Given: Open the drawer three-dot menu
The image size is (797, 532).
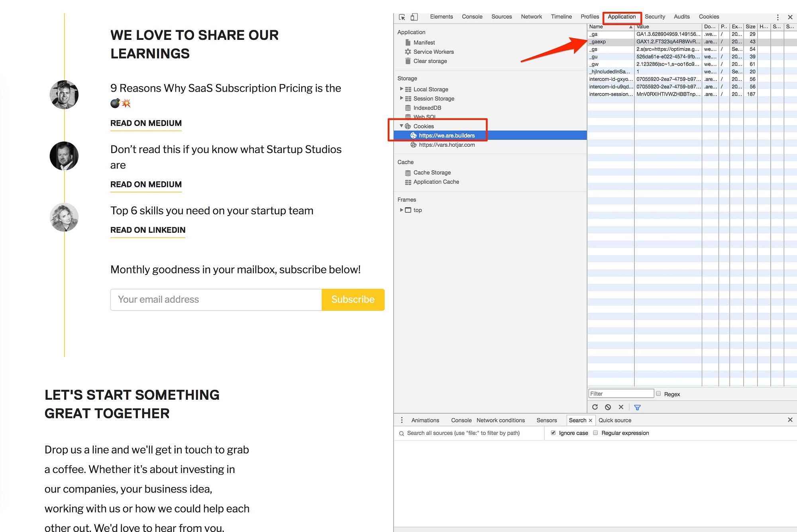Looking at the screenshot, I should pos(402,420).
